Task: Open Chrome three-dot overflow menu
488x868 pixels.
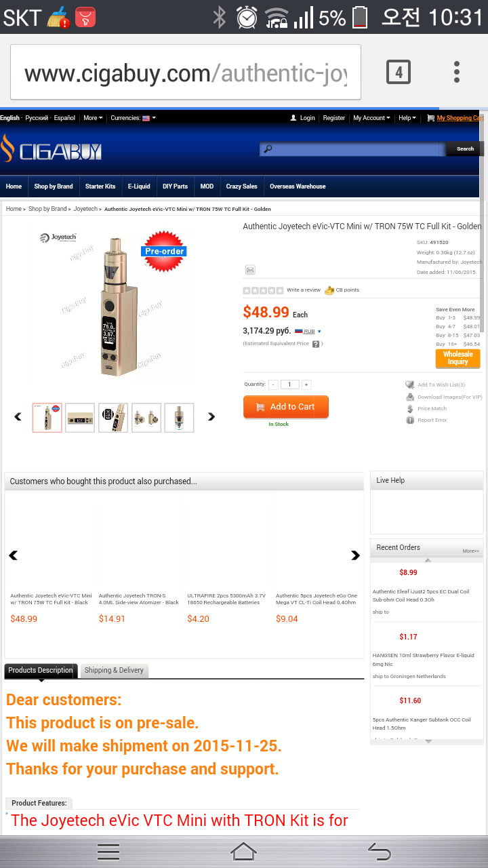Action: pos(457,72)
